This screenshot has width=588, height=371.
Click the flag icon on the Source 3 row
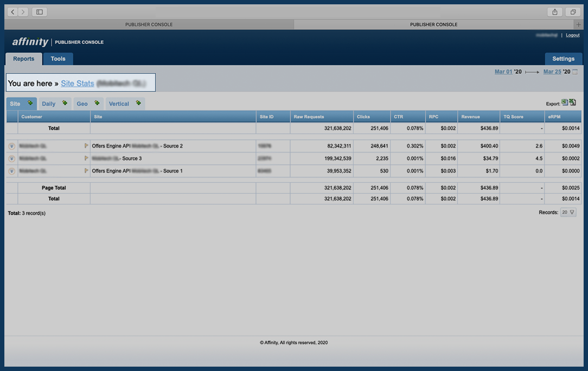tap(86, 158)
